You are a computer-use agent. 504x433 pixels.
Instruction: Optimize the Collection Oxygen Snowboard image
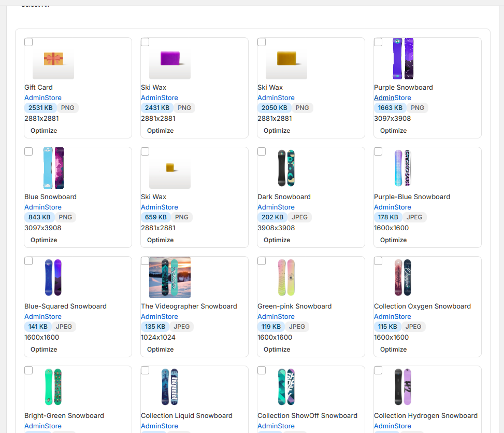394,350
